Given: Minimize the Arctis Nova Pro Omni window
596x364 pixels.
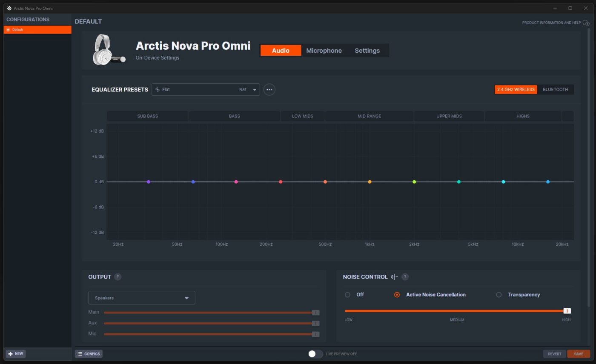Looking at the screenshot, I should [x=555, y=8].
